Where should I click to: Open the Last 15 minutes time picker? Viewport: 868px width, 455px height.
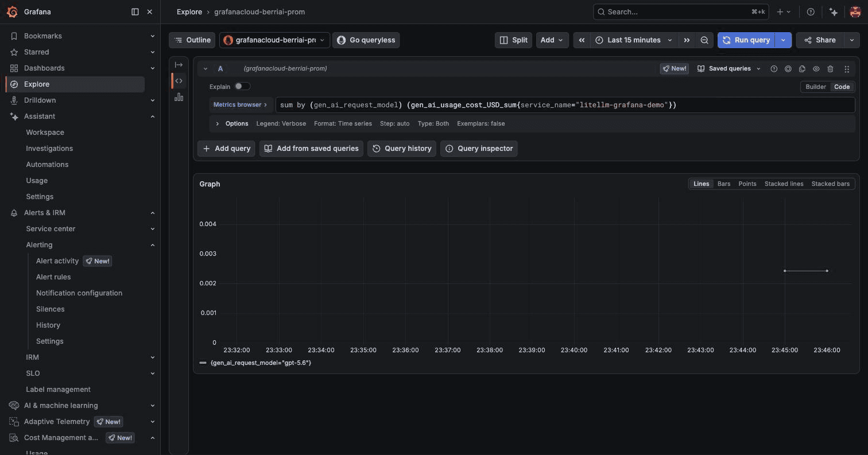[634, 40]
